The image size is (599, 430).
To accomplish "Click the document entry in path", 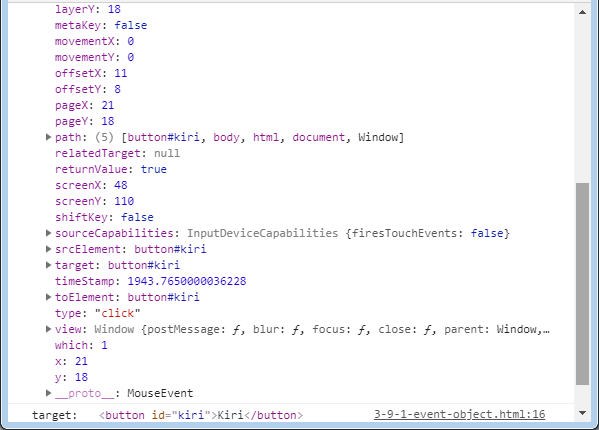I will click(x=319, y=137).
